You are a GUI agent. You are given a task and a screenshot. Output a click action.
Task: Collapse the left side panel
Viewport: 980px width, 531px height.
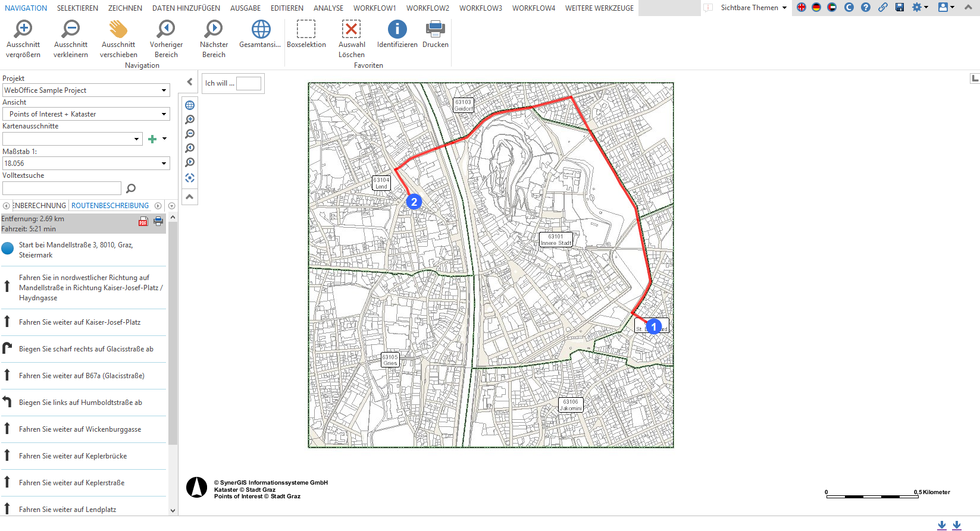pos(190,82)
